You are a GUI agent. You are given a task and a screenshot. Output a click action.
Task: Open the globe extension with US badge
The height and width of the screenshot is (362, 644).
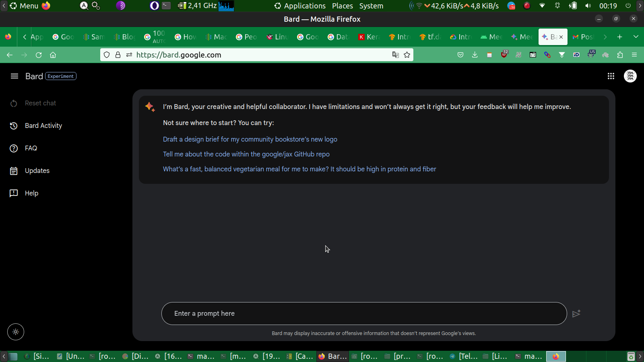coord(591,54)
